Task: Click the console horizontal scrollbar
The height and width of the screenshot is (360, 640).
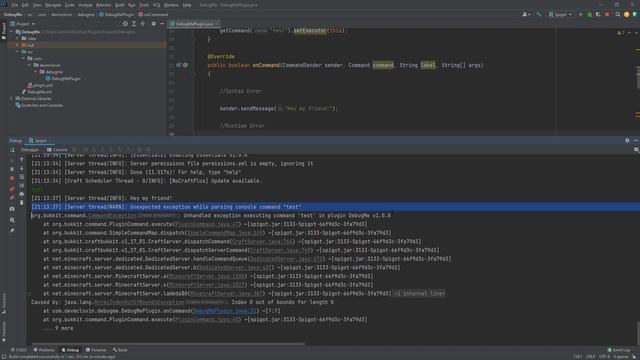Action: pos(168,344)
